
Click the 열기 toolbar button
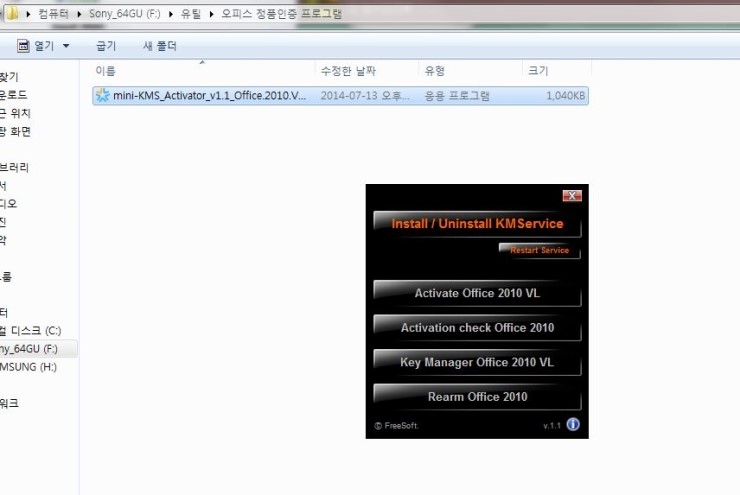pos(36,46)
